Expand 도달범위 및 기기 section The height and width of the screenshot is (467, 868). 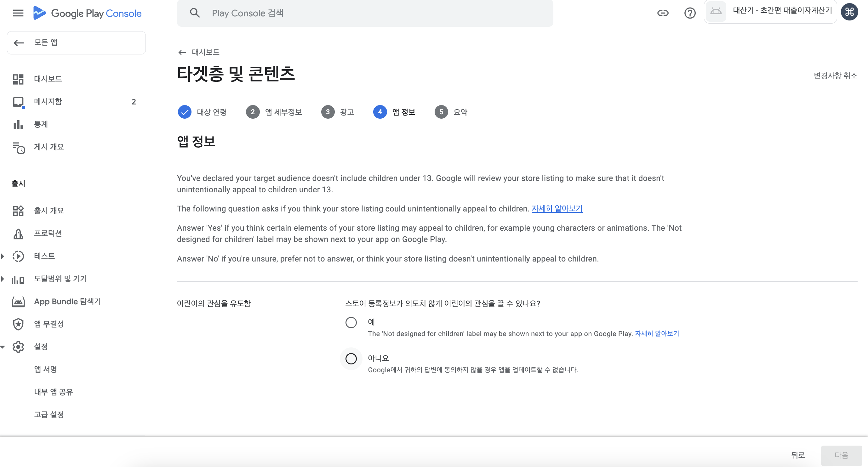(3, 279)
